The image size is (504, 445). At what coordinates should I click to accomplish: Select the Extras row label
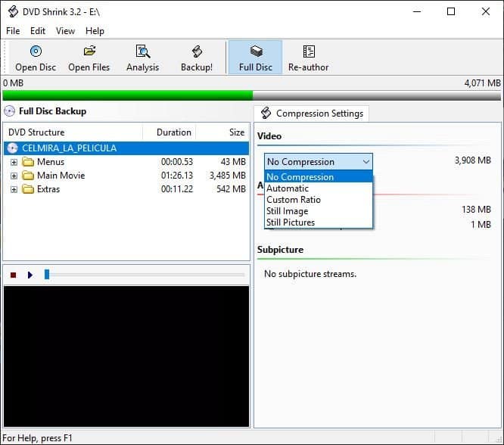(x=48, y=189)
